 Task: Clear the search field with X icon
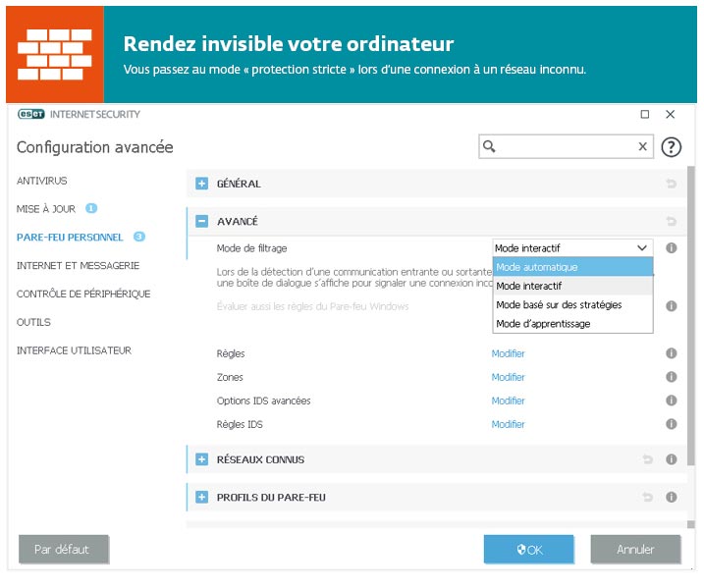pos(643,146)
